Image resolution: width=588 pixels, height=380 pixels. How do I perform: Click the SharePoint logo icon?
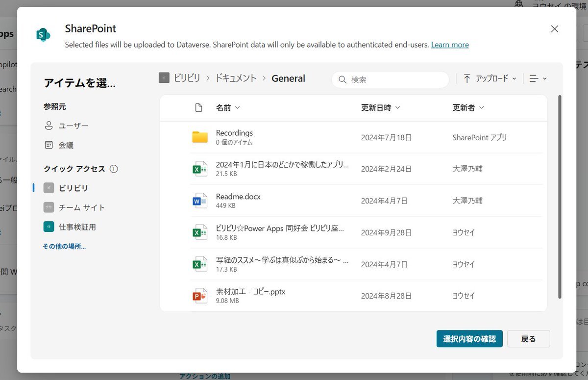43,34
